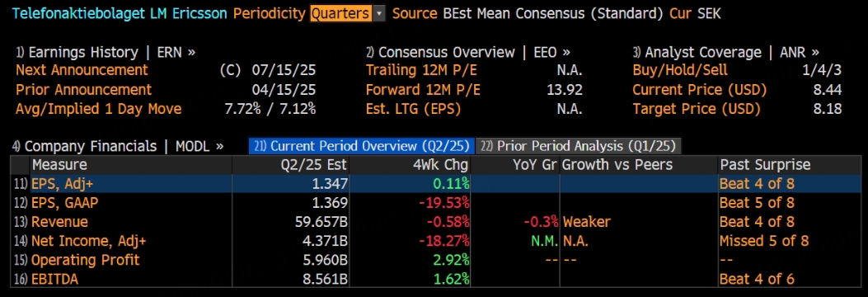Switch to Prior Period Analysis (Q1/25) tab
This screenshot has height=297, width=868.
point(579,146)
